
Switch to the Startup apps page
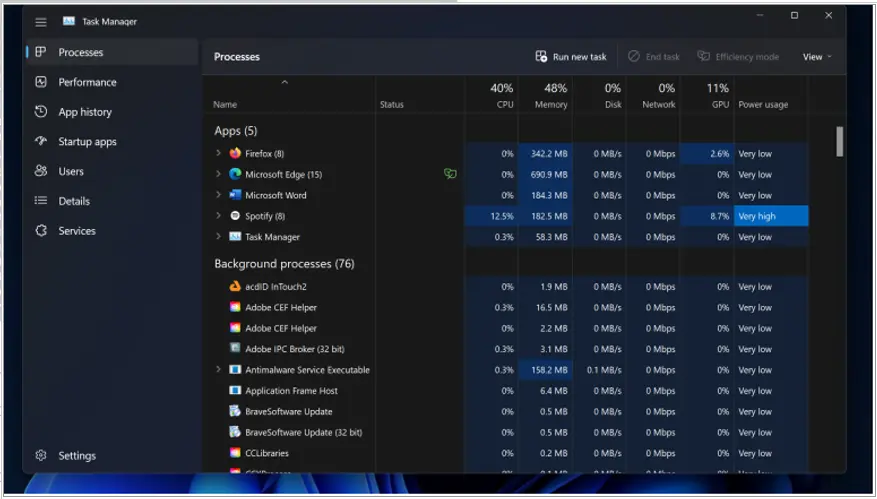tap(112, 141)
